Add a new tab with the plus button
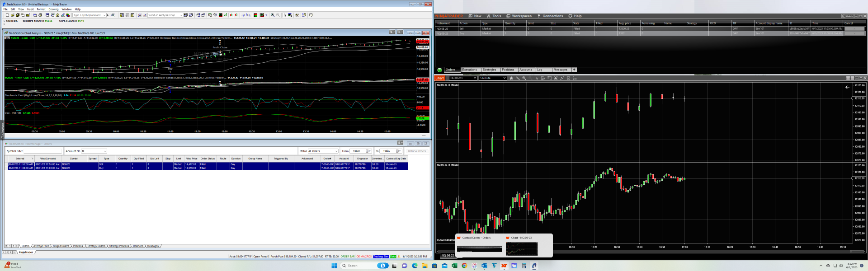The image size is (868, 271). point(574,70)
